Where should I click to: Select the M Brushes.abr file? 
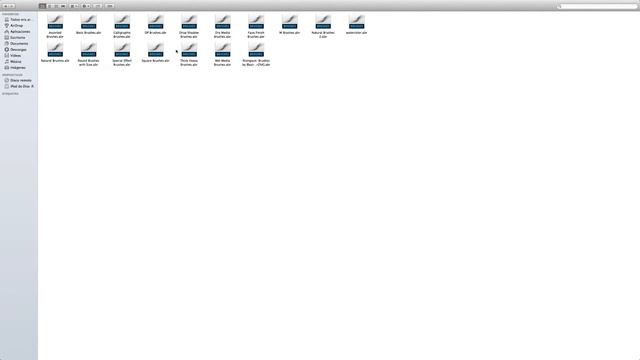289,24
